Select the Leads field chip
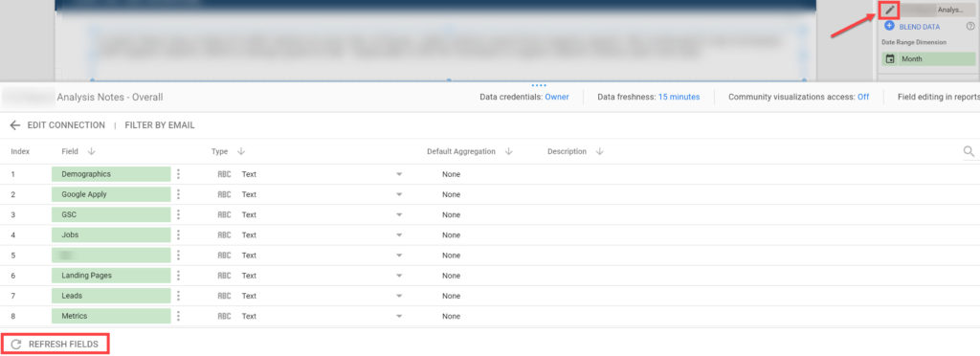980x356 pixels. 111,296
